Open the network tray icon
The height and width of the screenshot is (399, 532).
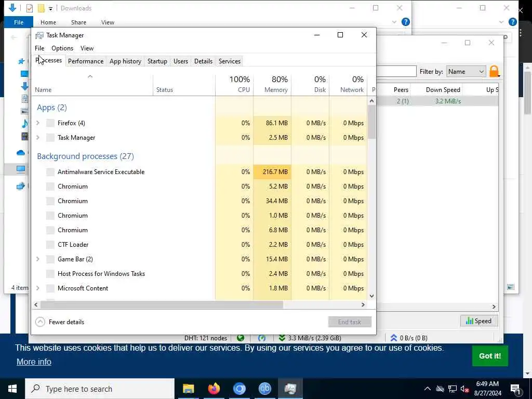453,389
